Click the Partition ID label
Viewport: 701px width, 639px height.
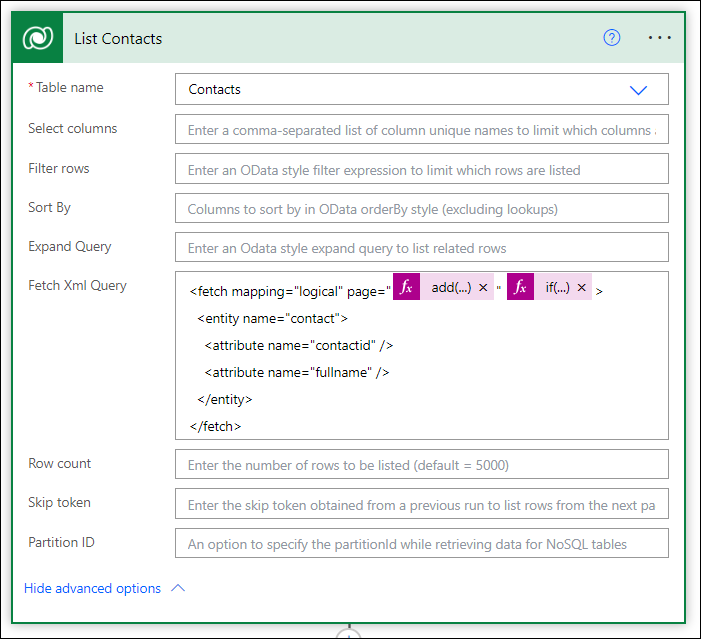pos(61,542)
